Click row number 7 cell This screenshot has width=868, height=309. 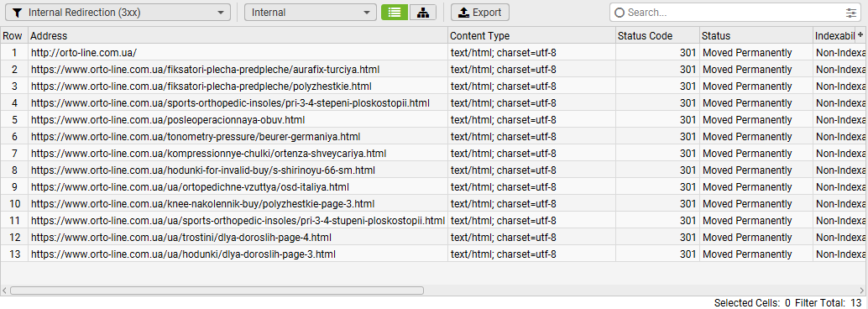click(13, 154)
